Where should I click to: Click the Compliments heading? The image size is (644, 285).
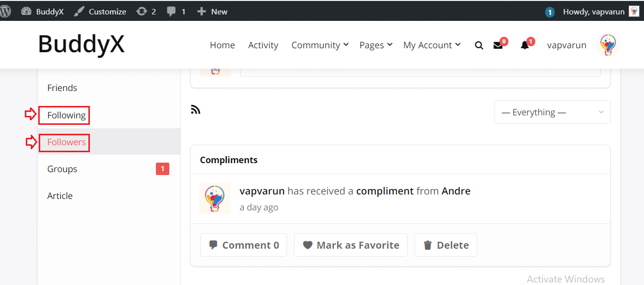[x=229, y=160]
